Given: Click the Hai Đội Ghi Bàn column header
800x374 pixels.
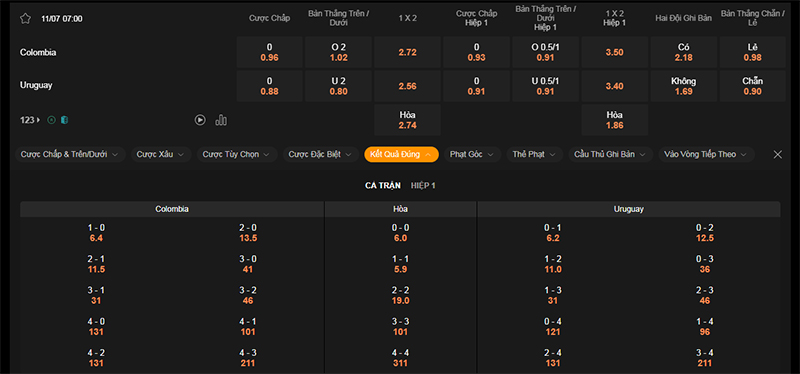Looking at the screenshot, I should point(684,18).
